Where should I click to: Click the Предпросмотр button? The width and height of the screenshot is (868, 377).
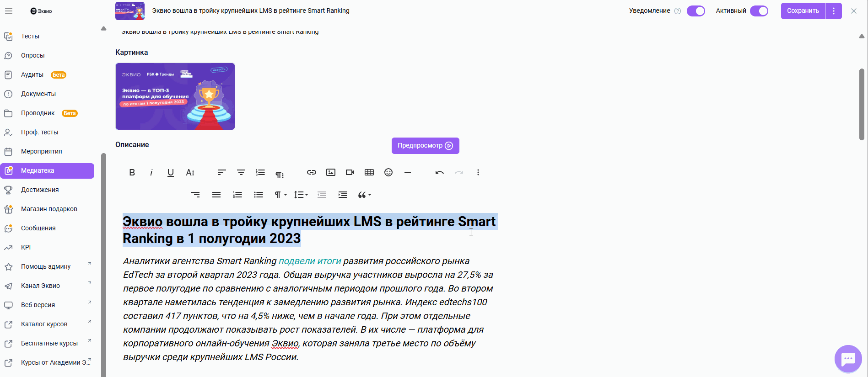tap(426, 146)
